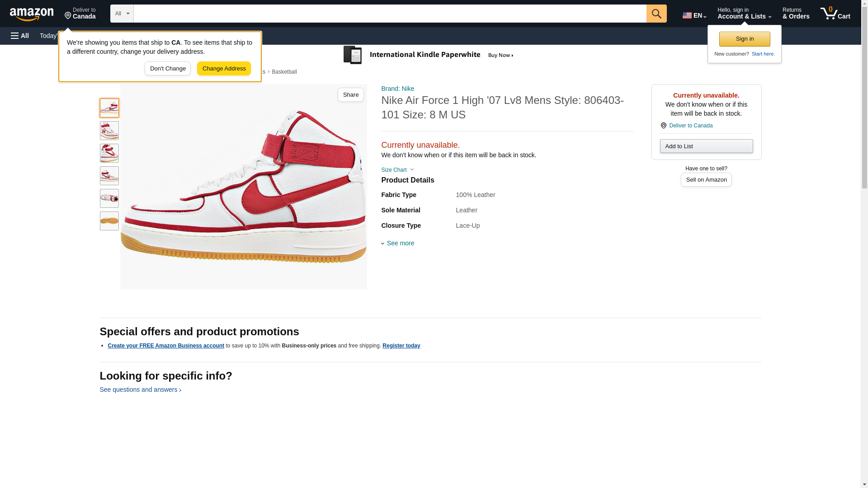Open the EN language selector
This screenshot has height=488, width=868.
(x=694, y=15)
